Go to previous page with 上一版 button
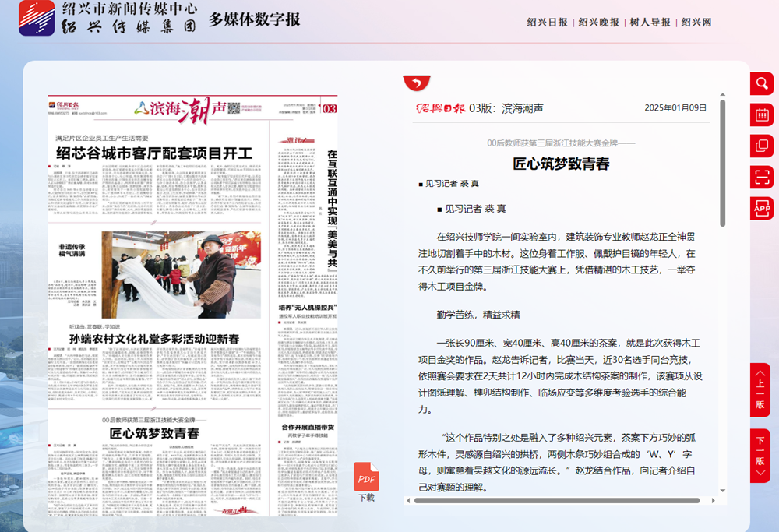The height and width of the screenshot is (532, 779). (760, 389)
